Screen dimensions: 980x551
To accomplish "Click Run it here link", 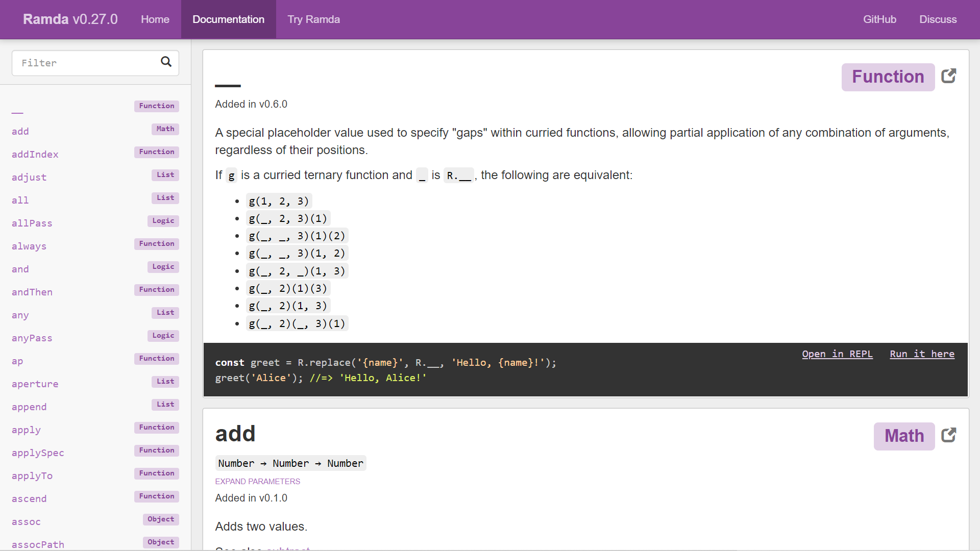I will (922, 354).
